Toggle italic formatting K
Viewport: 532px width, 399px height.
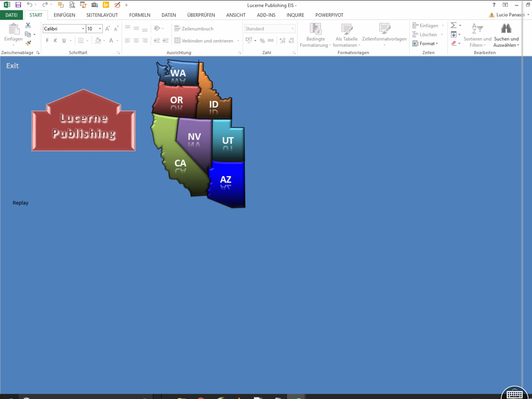[x=55, y=41]
